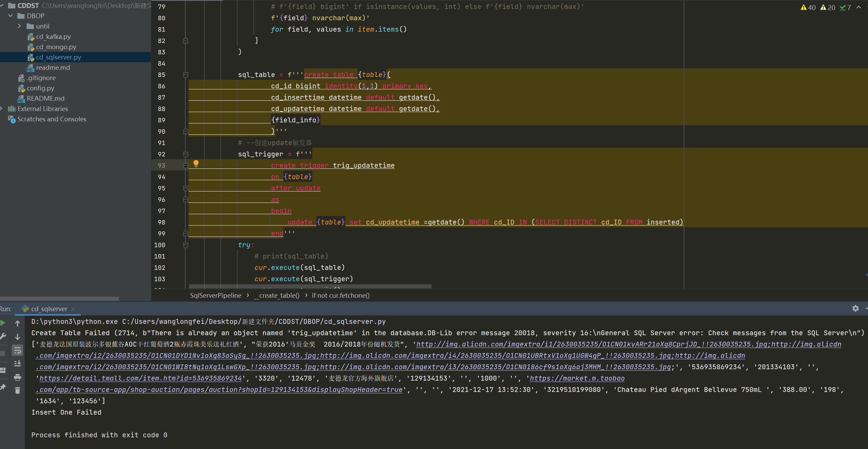Click the 7 typos indicator

845,8
